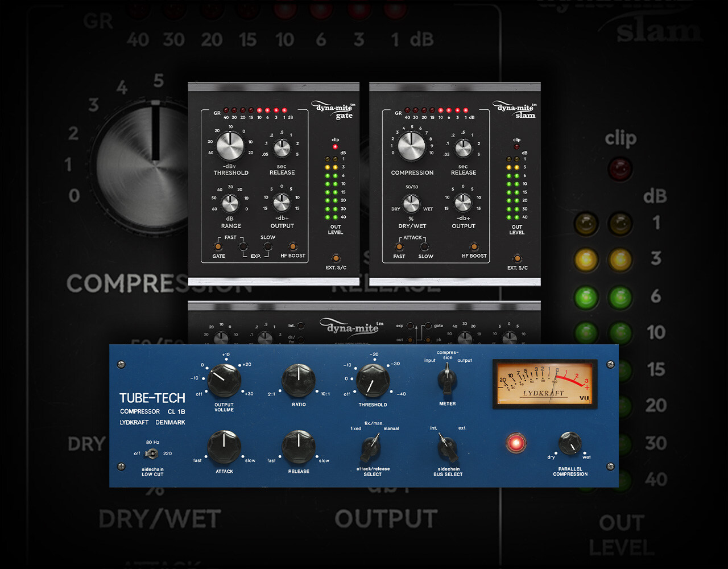Toggle the SLOW attack button on dyna-mite slam
This screenshot has width=728, height=569.
click(425, 246)
